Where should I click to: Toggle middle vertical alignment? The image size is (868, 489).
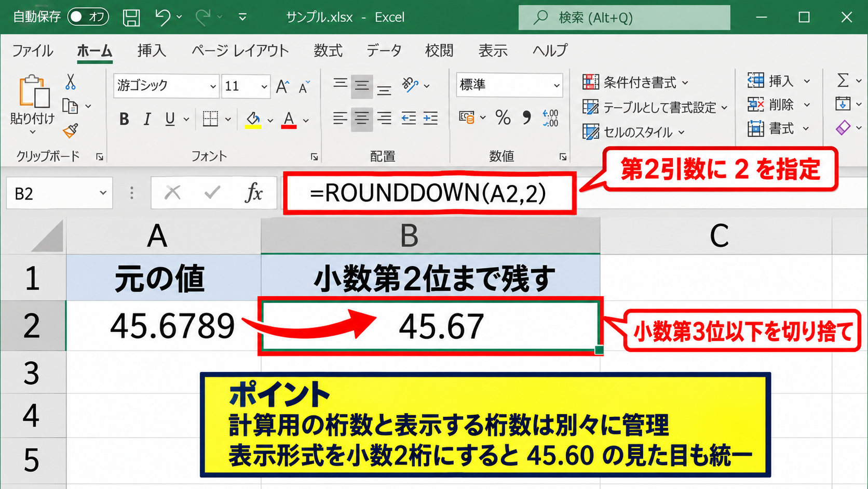click(x=362, y=86)
